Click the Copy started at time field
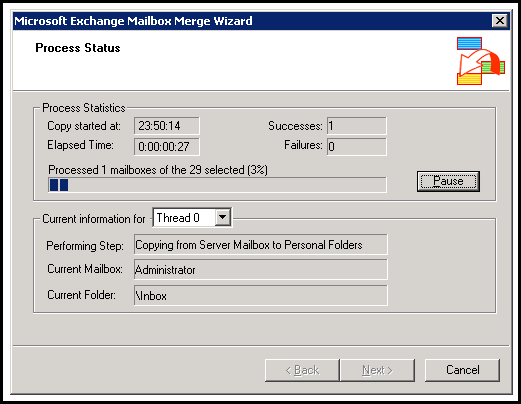The image size is (521, 404). pos(167,126)
